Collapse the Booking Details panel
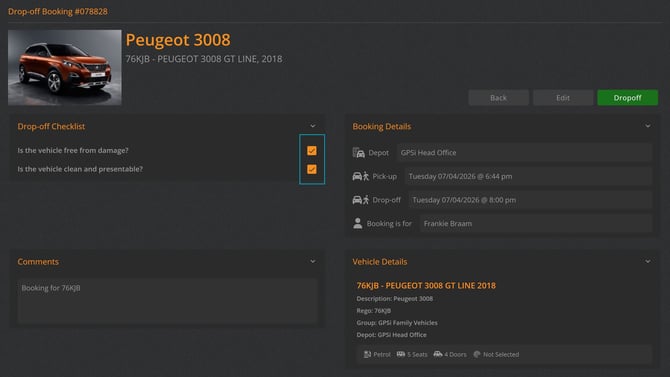670x377 pixels. [648, 126]
